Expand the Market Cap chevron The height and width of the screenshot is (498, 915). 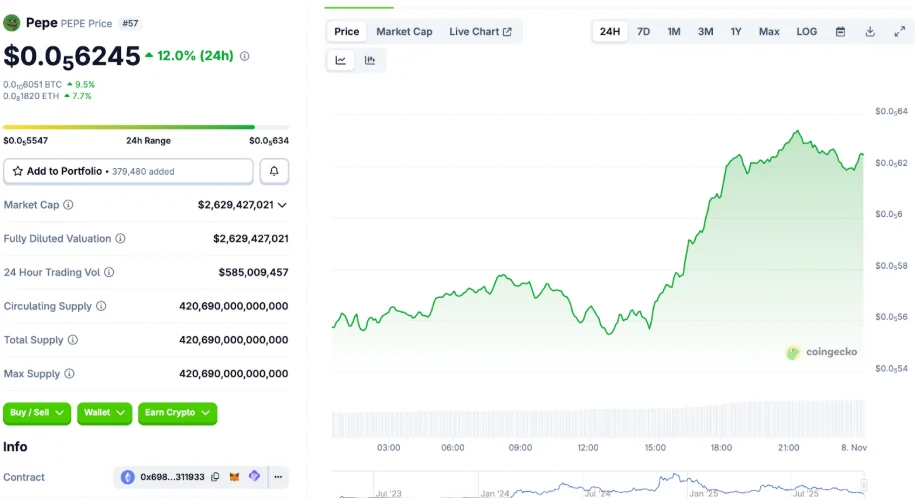click(x=282, y=205)
